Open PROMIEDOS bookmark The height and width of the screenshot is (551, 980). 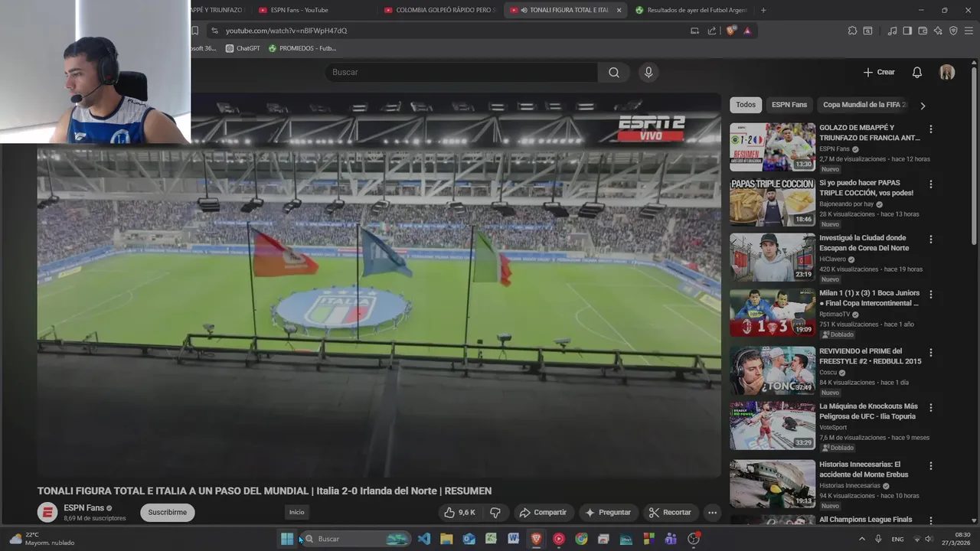pos(302,48)
